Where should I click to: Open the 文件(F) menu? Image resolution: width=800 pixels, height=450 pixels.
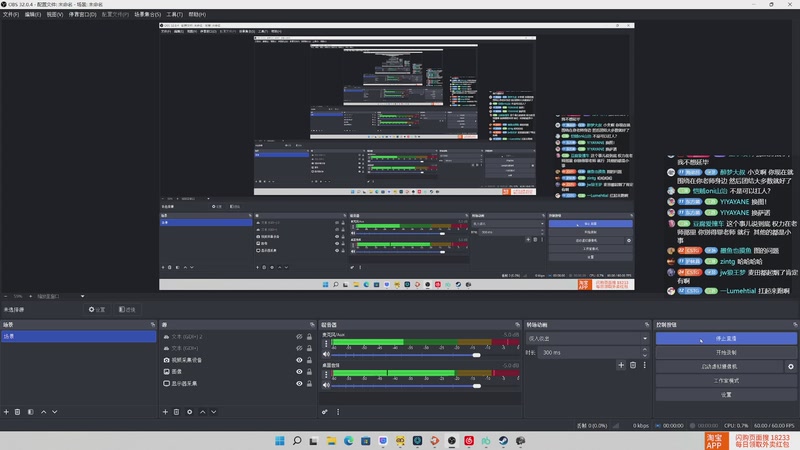pyautogui.click(x=11, y=14)
